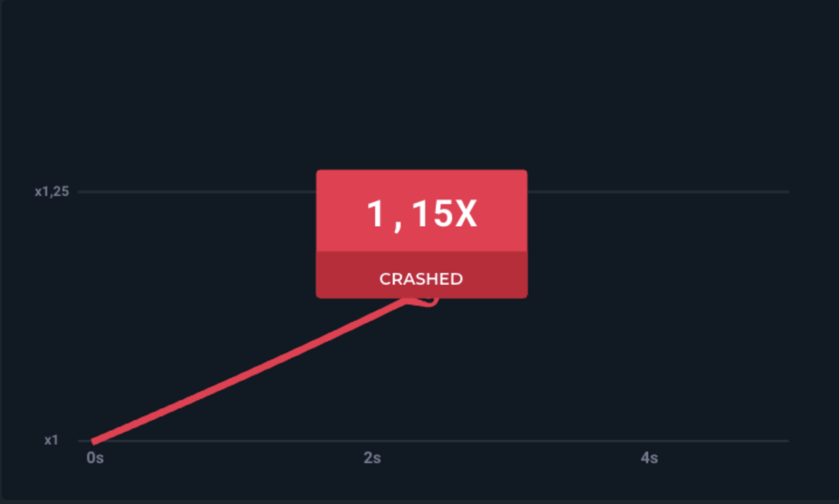Click the curled tip of the crash line
The image size is (839, 504).
pyautogui.click(x=429, y=302)
